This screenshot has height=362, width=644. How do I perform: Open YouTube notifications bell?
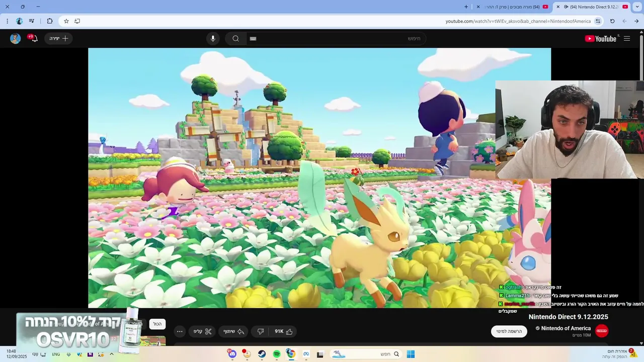34,39
